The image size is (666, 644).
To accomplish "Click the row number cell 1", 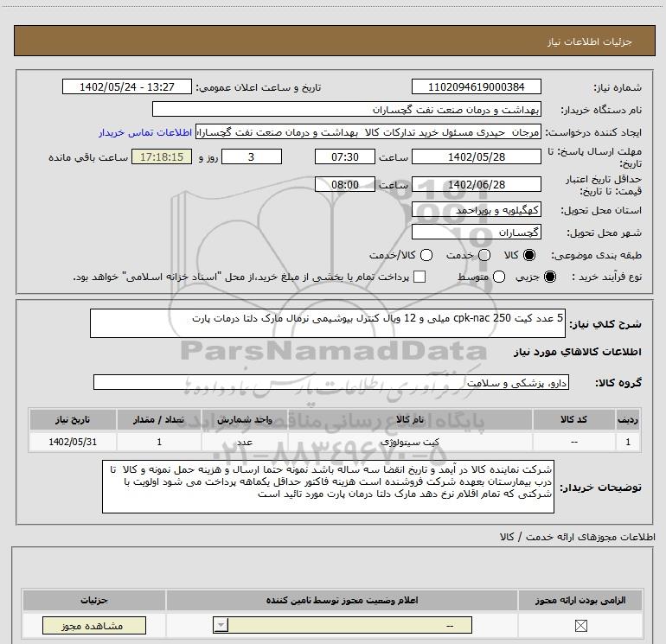I will click(628, 442).
